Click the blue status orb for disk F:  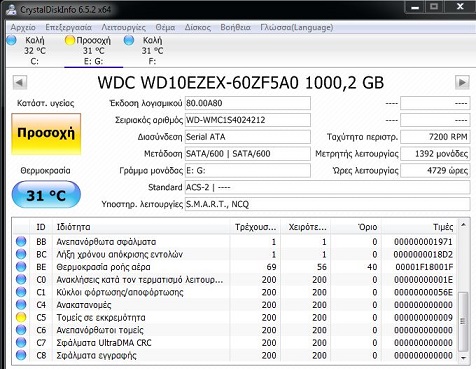pos(129,40)
